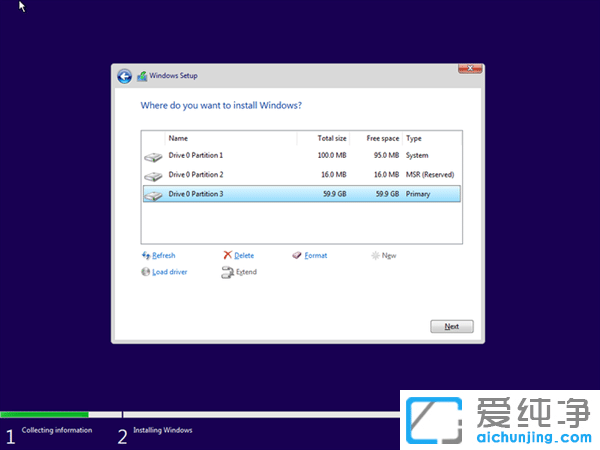600x450 pixels.
Task: Click the red X Delete icon
Action: click(228, 255)
